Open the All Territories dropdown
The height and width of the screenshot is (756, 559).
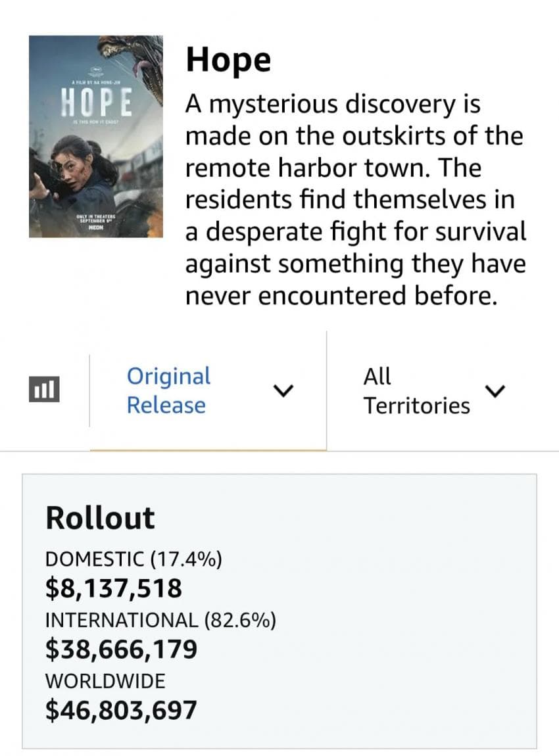coord(434,390)
